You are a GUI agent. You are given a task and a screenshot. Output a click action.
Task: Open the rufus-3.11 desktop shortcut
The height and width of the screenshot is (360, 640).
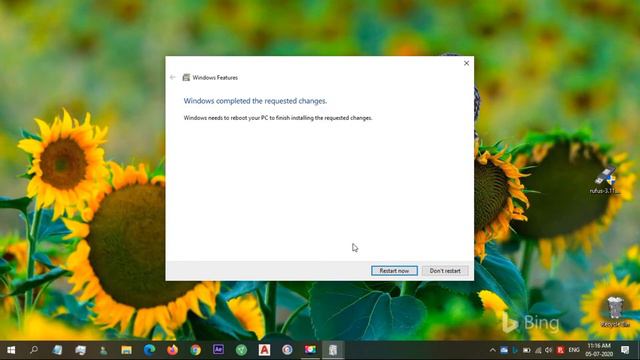[605, 180]
